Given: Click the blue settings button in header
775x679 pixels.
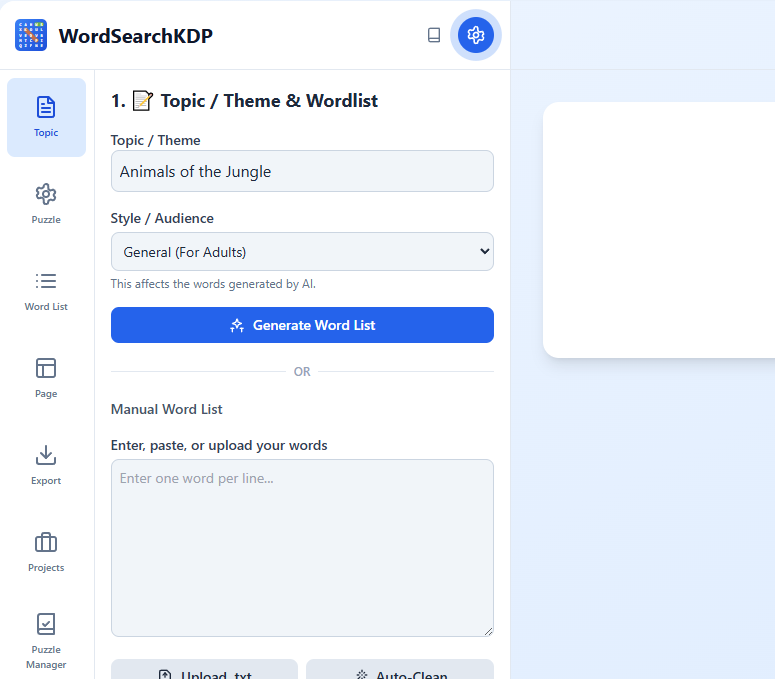Looking at the screenshot, I should [x=476, y=35].
